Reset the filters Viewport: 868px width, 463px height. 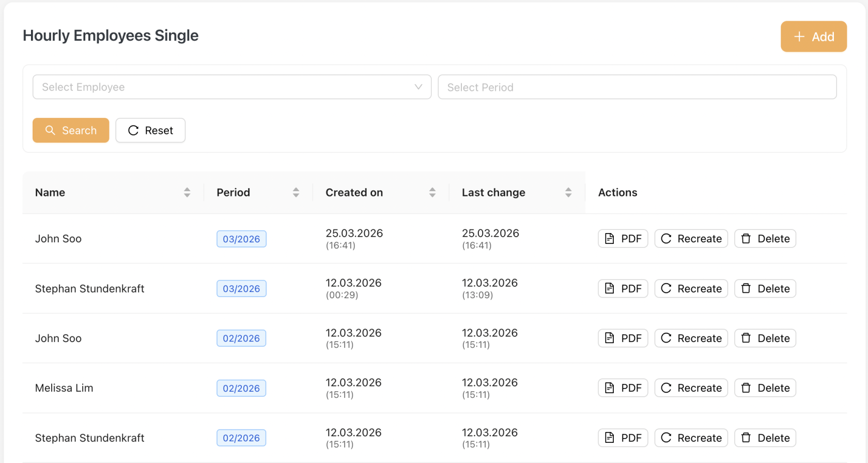(x=150, y=130)
